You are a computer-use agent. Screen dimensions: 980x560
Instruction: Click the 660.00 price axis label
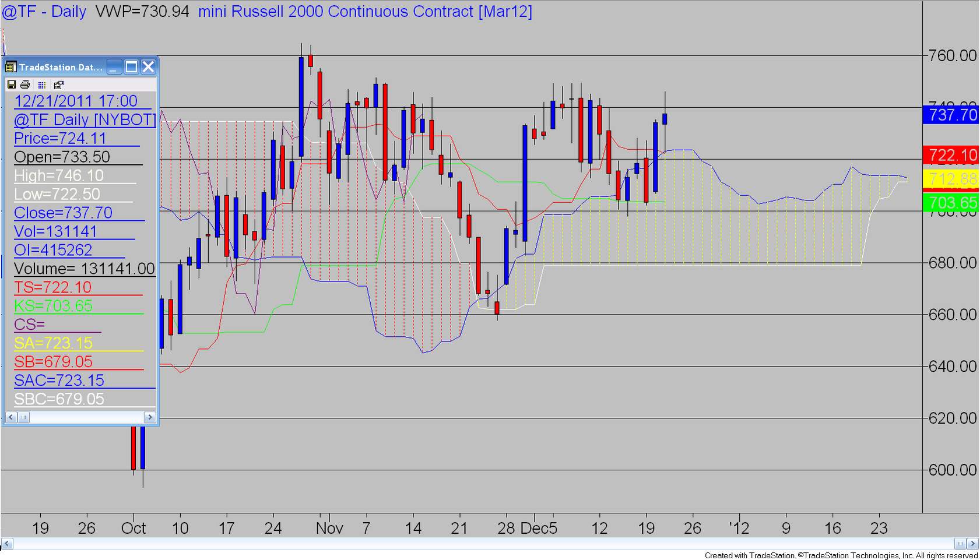point(953,315)
